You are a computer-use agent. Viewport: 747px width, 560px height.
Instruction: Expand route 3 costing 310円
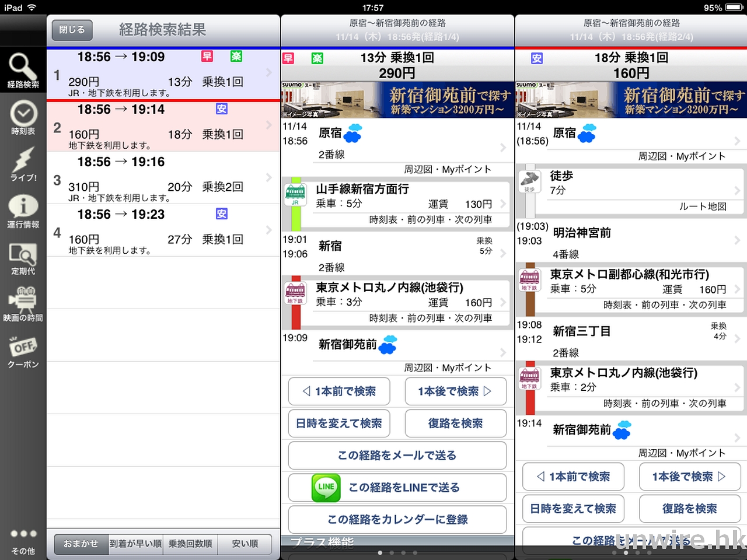(163, 178)
